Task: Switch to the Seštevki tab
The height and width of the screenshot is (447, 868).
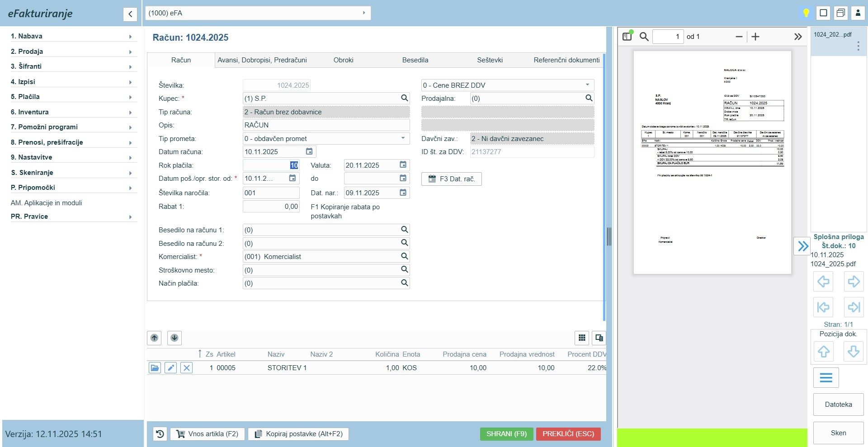Action: [490, 60]
